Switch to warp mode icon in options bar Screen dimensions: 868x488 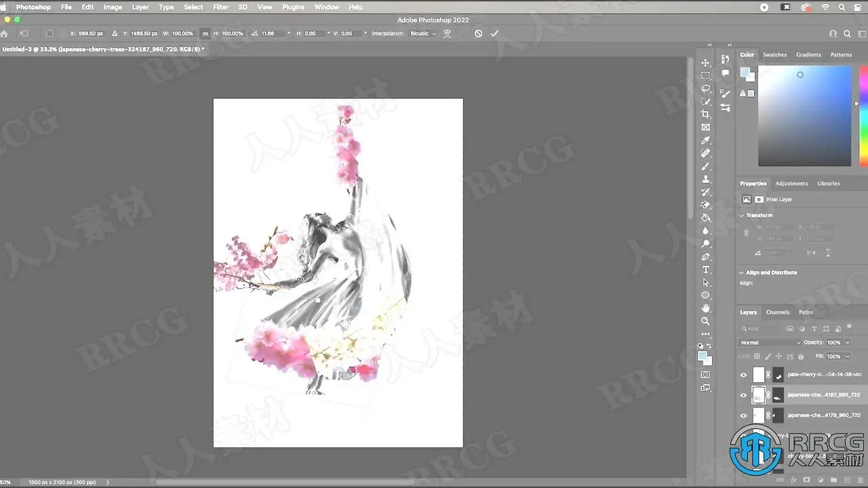(448, 33)
